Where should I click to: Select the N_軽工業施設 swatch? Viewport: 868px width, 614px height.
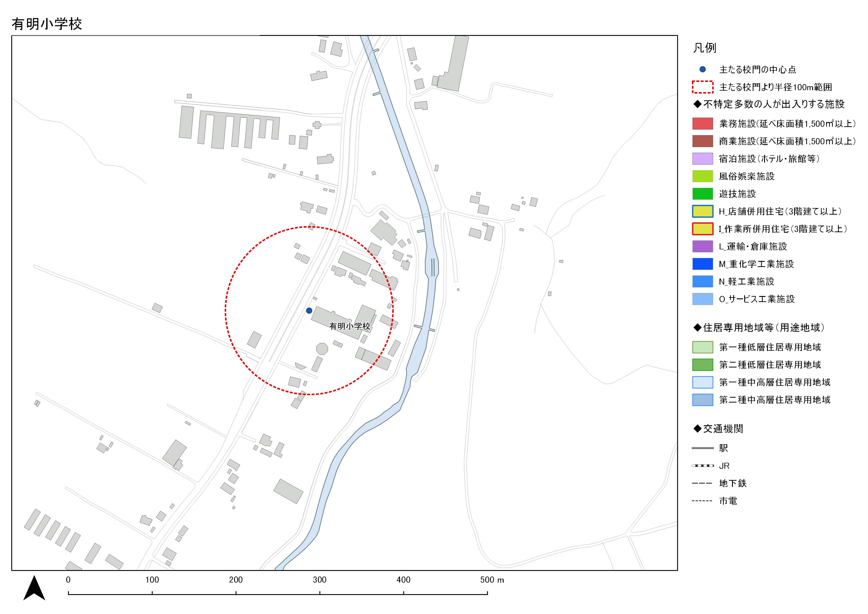pyautogui.click(x=703, y=281)
